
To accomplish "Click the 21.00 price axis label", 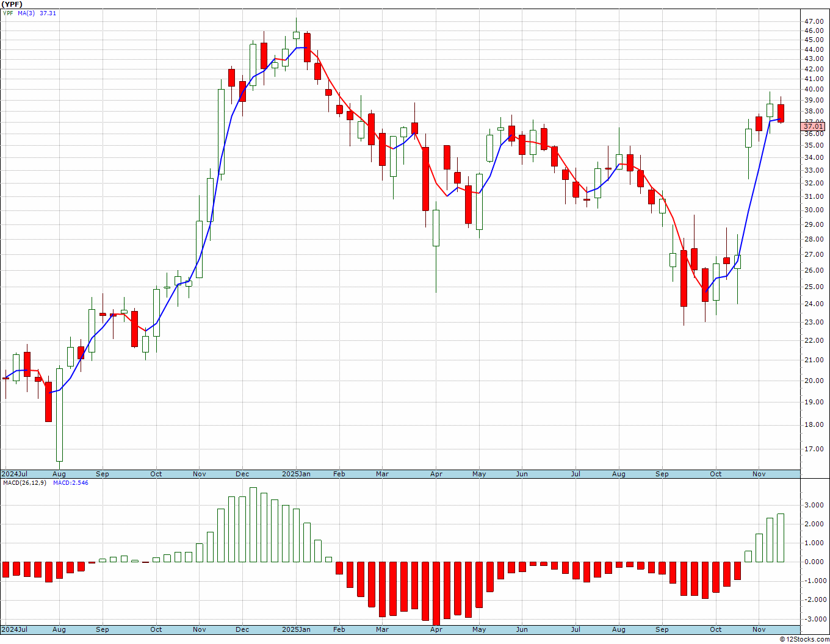I will tap(814, 360).
